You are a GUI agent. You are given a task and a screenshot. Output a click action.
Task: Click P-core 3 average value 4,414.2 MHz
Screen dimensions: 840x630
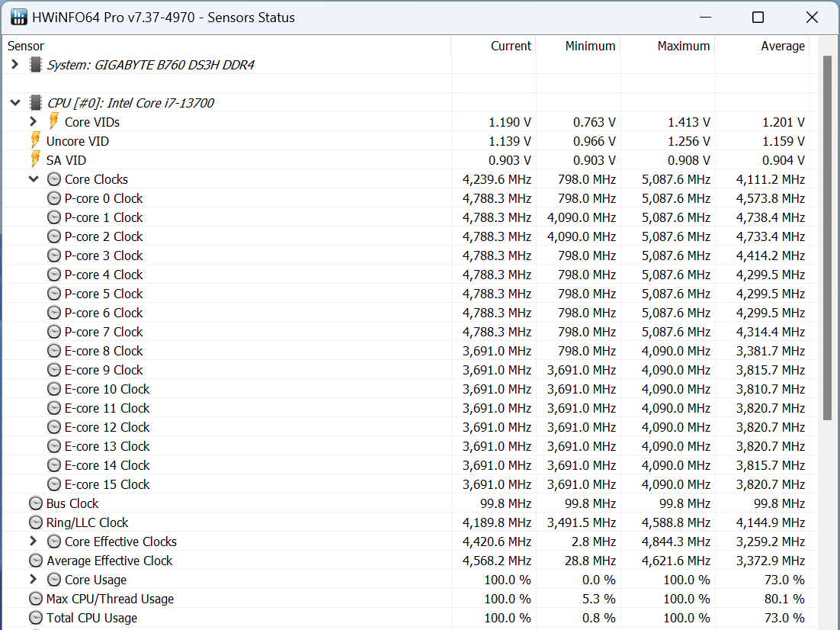click(771, 256)
